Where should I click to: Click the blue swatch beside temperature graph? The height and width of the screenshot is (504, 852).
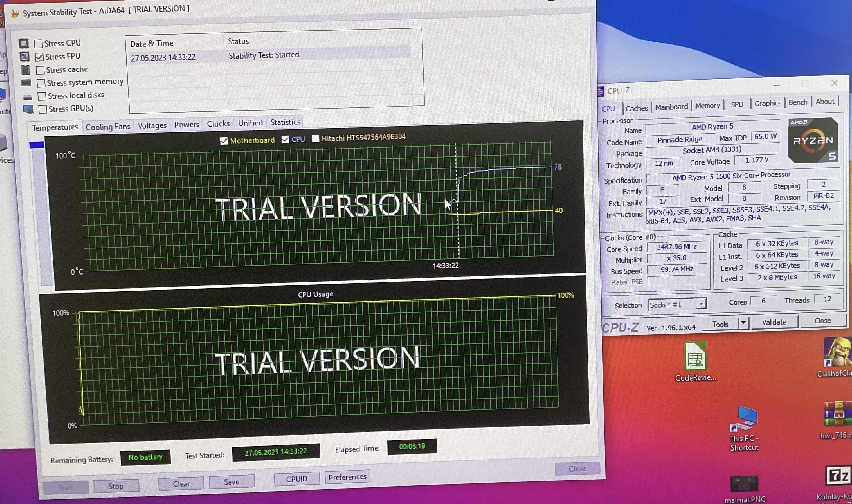coord(37,145)
